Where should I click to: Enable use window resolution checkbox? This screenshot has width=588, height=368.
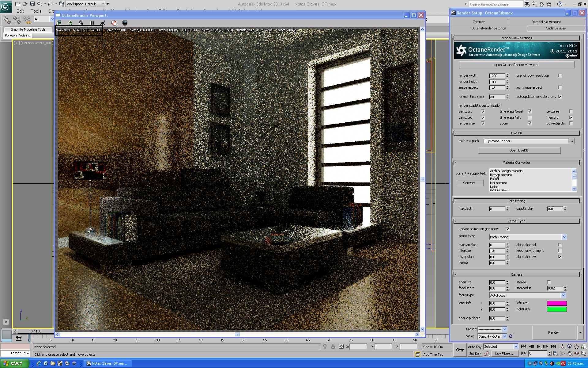[x=560, y=75]
